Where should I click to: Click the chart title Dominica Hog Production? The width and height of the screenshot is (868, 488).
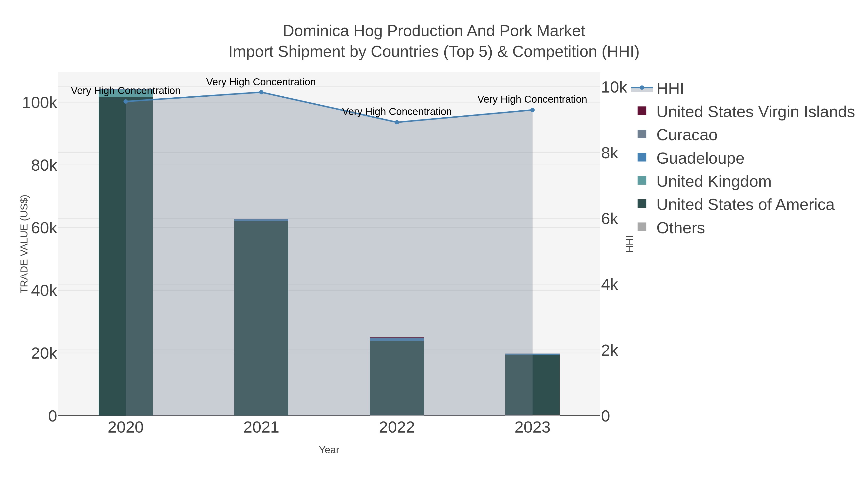pos(434,31)
